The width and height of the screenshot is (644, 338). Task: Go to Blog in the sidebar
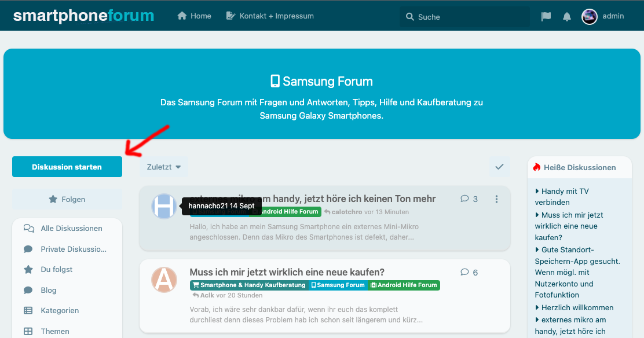point(49,290)
